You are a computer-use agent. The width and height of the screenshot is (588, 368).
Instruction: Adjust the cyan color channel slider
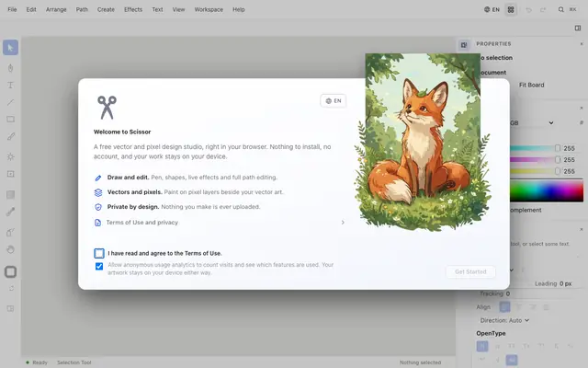pyautogui.click(x=536, y=148)
